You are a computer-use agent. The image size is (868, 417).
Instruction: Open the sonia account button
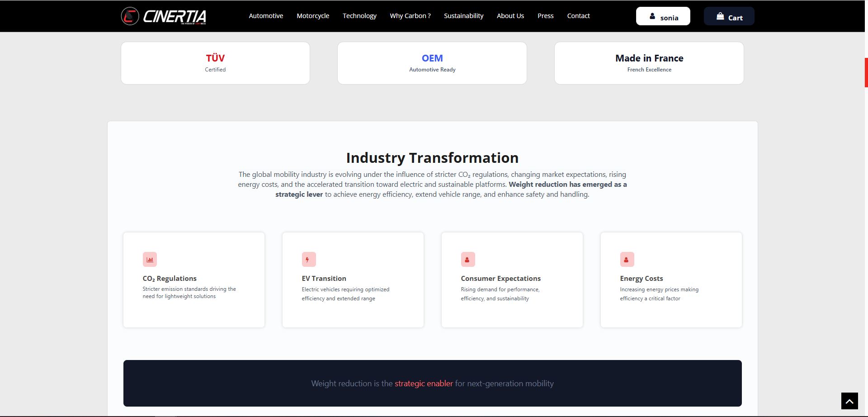(663, 16)
